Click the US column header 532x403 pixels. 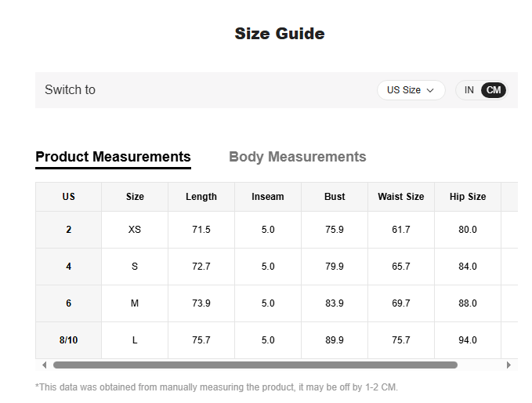(68, 197)
